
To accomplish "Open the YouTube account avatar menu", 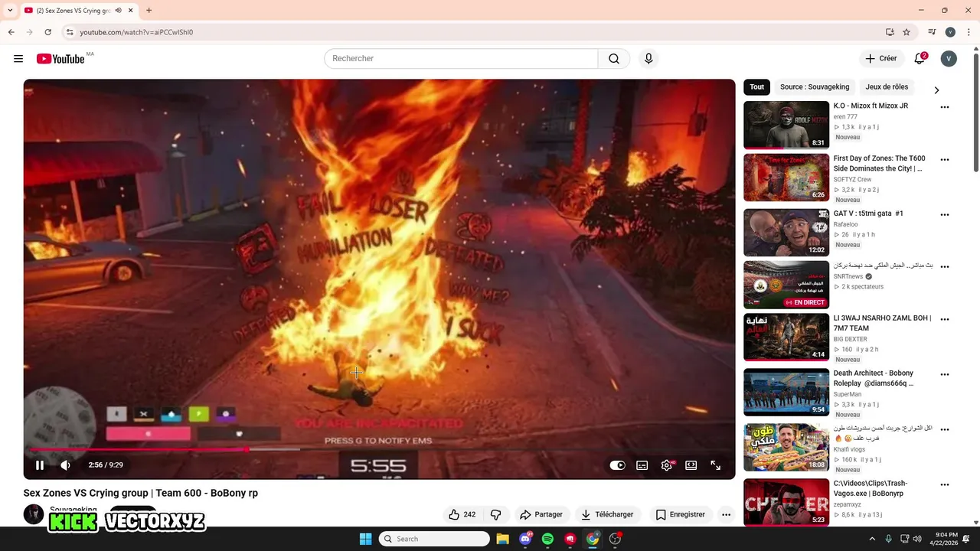I will (949, 59).
